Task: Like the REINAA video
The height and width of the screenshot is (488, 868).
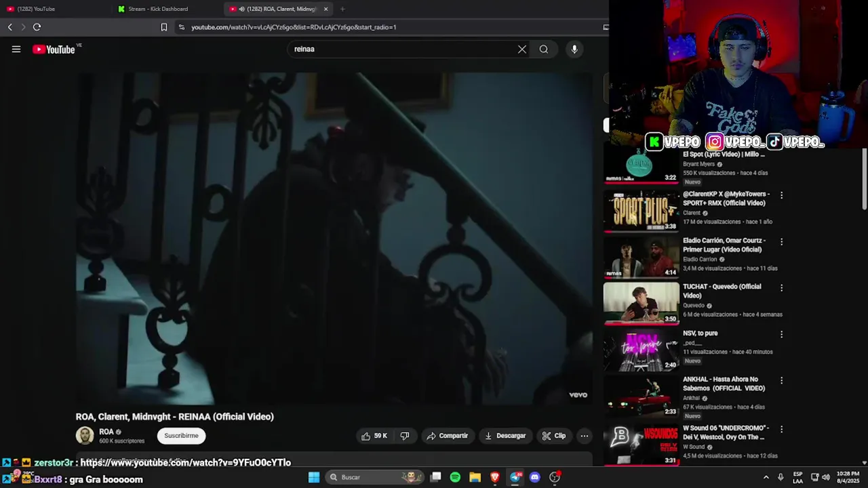Action: click(x=374, y=436)
